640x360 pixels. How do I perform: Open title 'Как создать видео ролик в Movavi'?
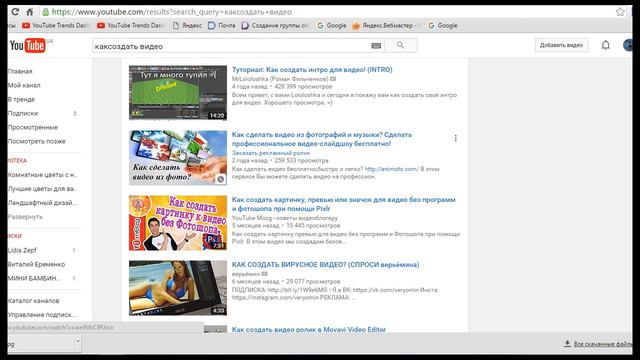tap(309, 329)
